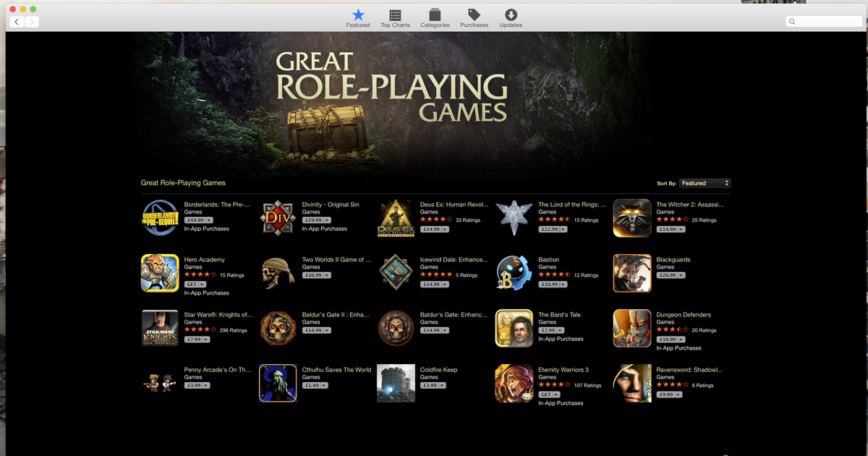Screen dimensions: 868x456
Task: Open the Divinity - Original Sin game icon
Action: pos(278,218)
